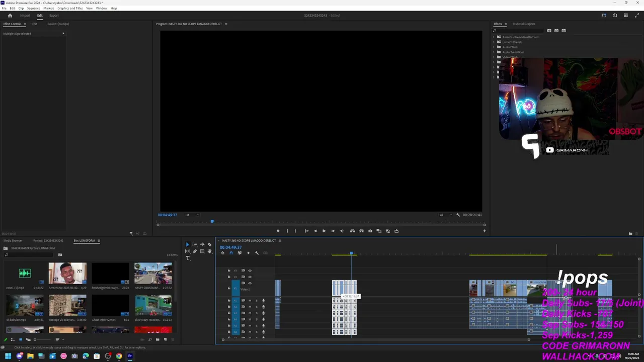Select the Rectangle tool
The height and width of the screenshot is (362, 644).
click(x=202, y=251)
